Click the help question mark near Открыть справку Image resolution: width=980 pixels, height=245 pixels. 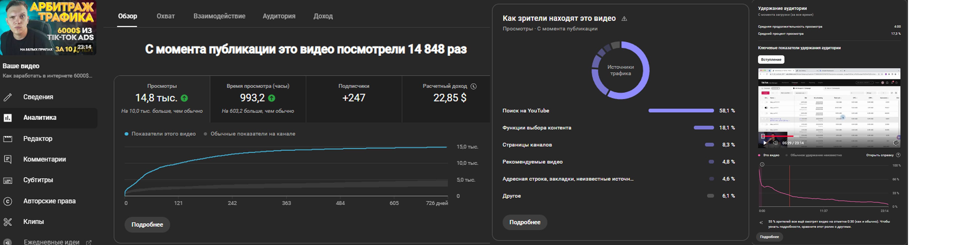click(898, 155)
